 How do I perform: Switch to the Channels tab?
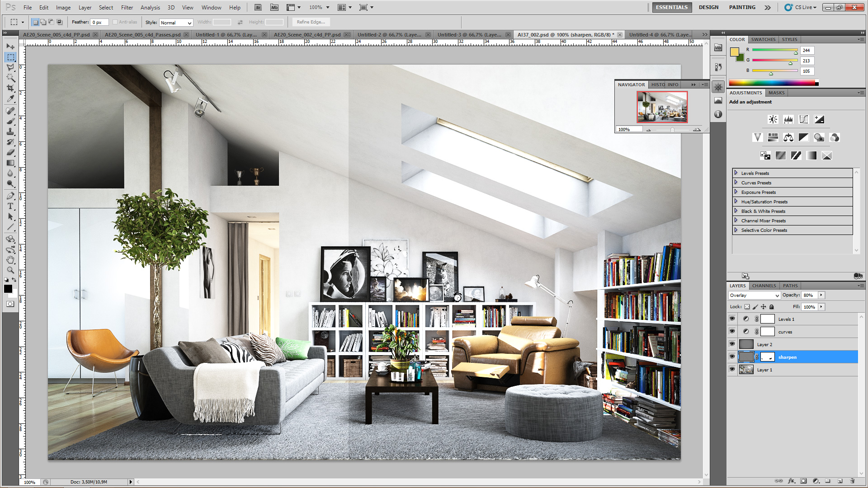764,286
